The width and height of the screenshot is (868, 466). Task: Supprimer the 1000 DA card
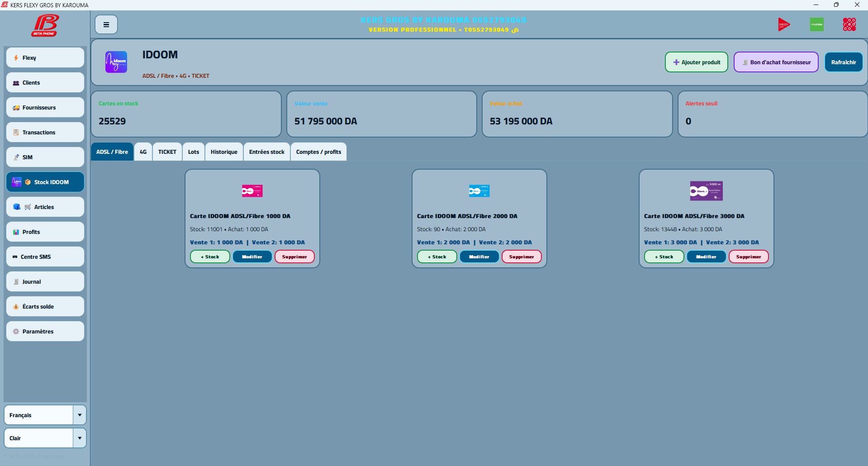[294, 257]
